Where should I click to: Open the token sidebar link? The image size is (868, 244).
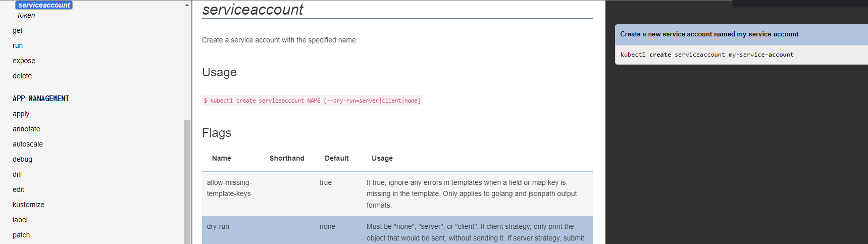click(26, 15)
